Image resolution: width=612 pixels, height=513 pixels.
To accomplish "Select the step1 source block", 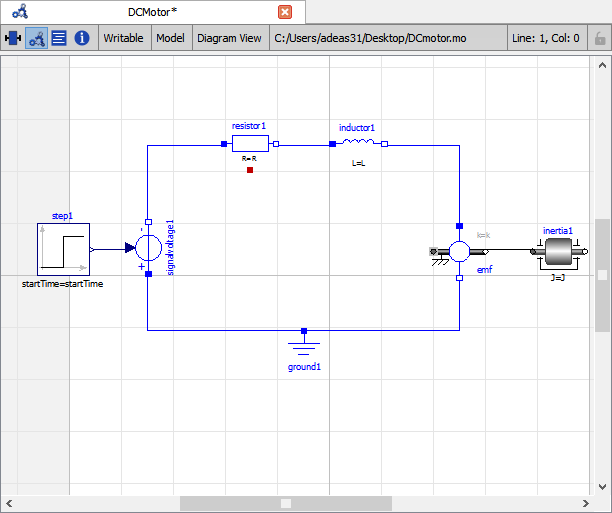I will [x=63, y=249].
